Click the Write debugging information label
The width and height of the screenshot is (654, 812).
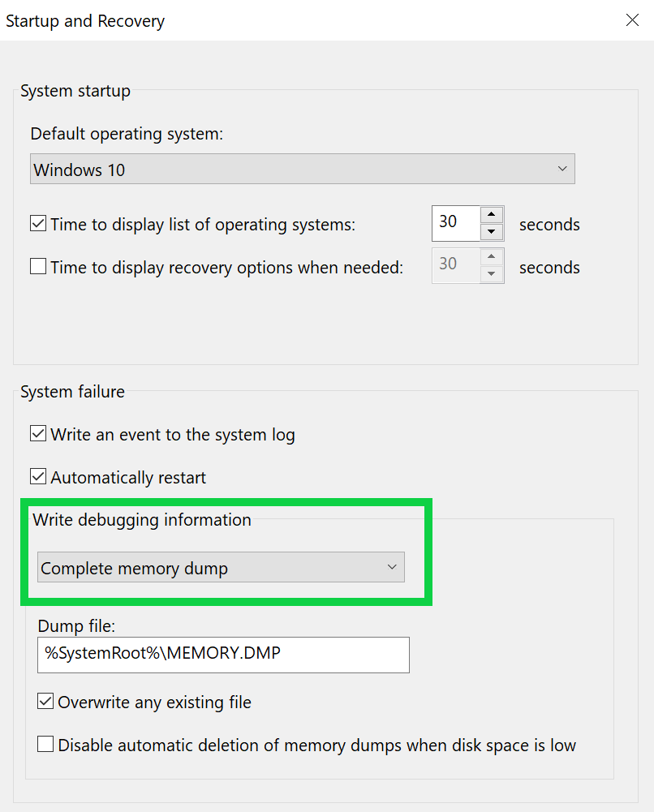tap(142, 520)
